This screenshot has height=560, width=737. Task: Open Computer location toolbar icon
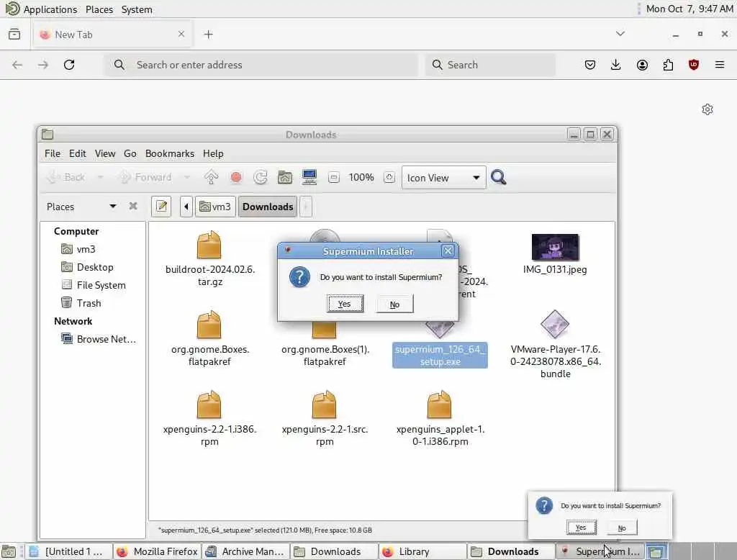[x=309, y=177]
